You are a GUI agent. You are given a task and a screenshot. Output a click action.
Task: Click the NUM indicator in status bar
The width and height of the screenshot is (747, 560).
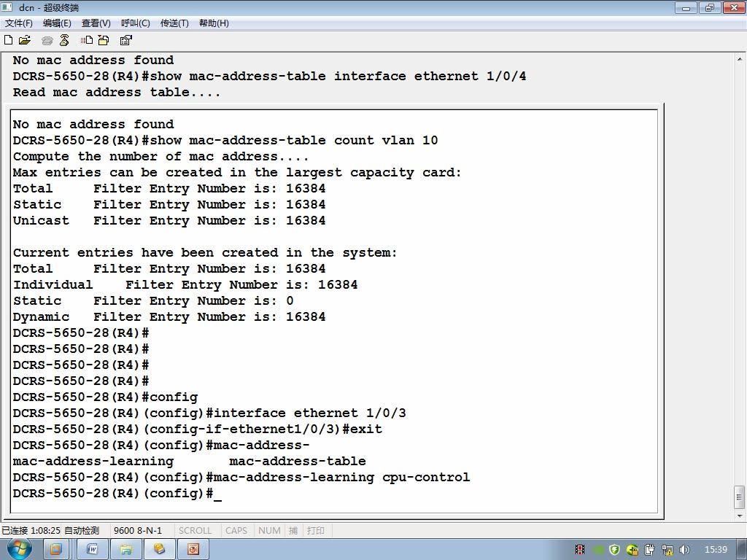[x=269, y=530]
